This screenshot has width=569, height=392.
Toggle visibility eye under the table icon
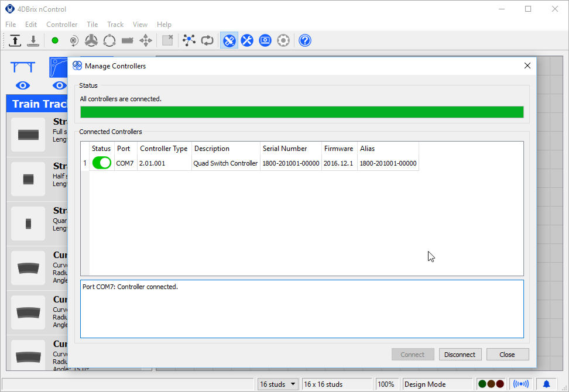click(x=22, y=85)
